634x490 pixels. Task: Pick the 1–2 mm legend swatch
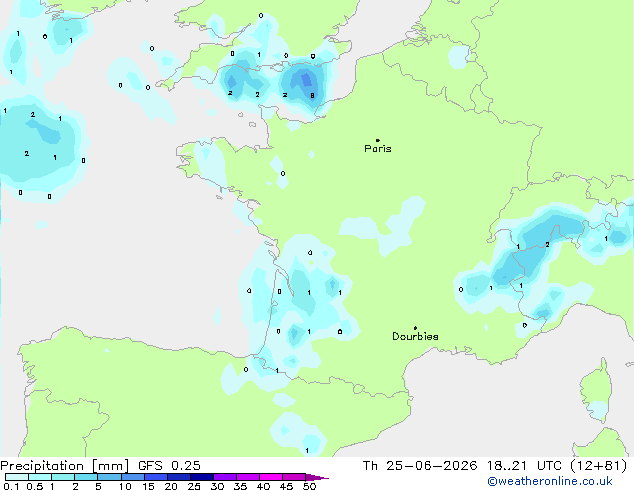pyautogui.click(x=63, y=477)
